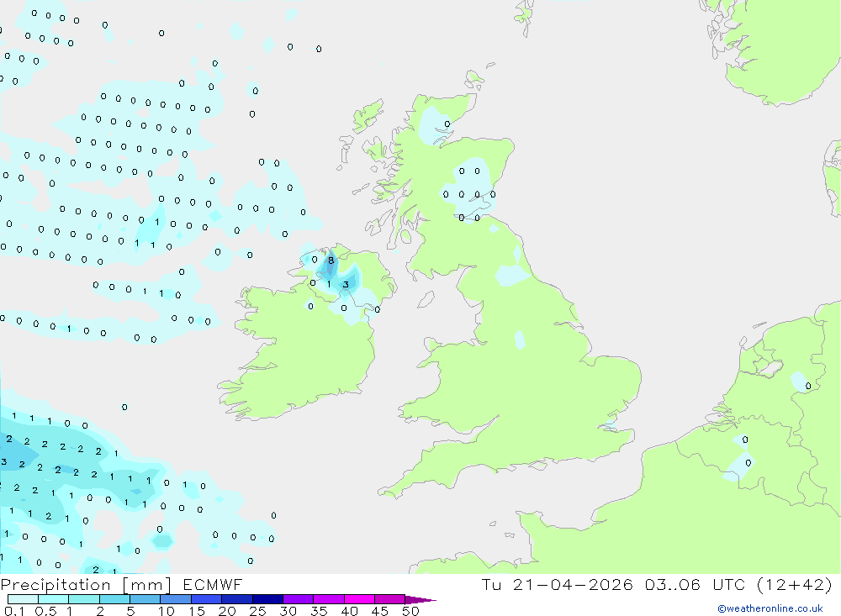Viewport: 841px width, 616px height.
Task: Click the "40" legend scale label
Action: click(350, 611)
